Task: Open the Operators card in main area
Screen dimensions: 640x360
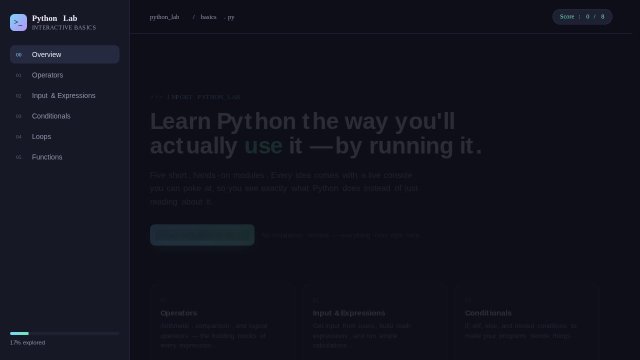Action: [x=222, y=322]
